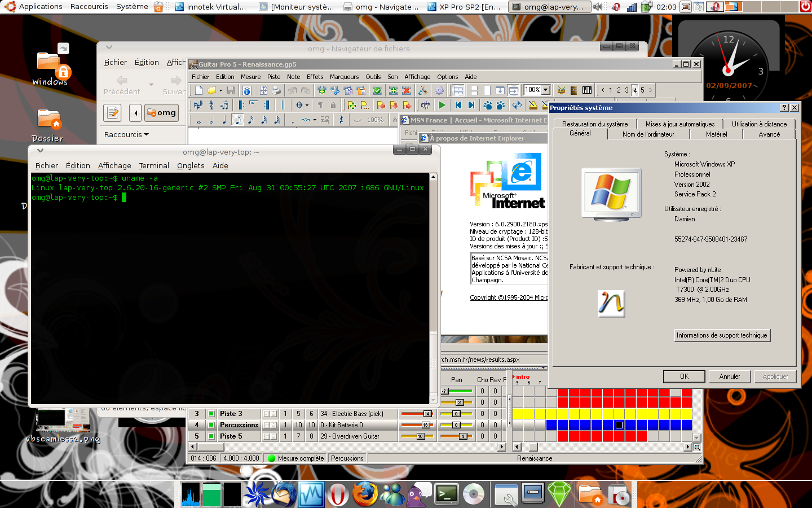Click Informations de support technique button
Screen dimensions: 812x508
(x=722, y=335)
